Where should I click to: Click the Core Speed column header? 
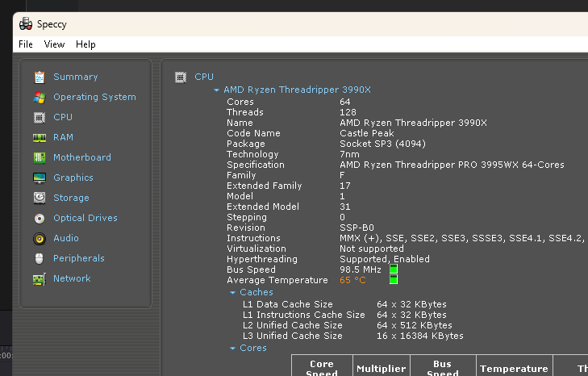[x=322, y=366]
